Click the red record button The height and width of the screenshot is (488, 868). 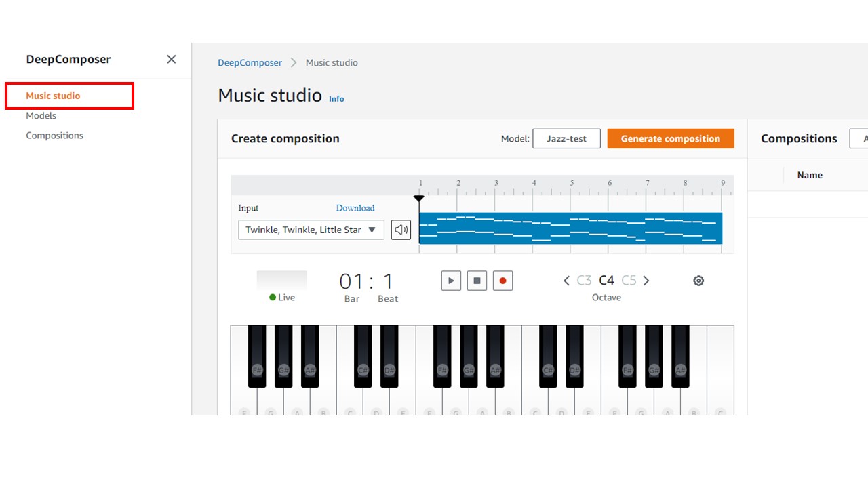[502, 281]
